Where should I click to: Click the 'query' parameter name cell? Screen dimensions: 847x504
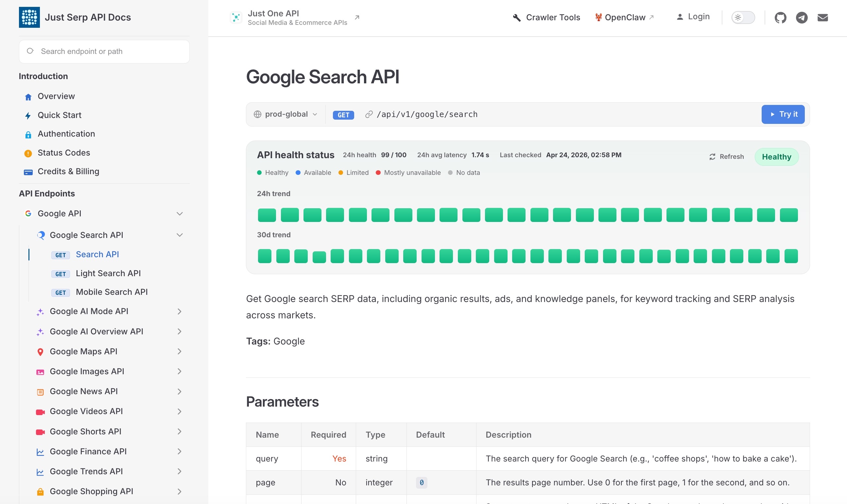[x=273, y=459]
